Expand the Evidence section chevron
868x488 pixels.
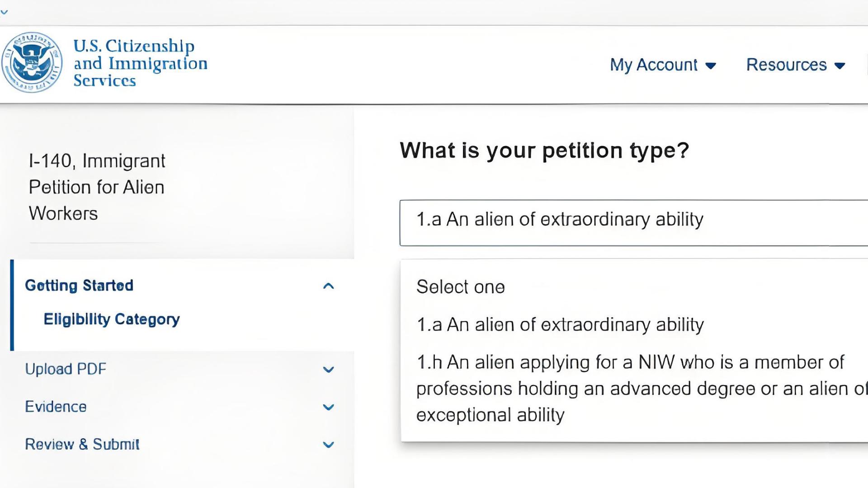(x=329, y=407)
